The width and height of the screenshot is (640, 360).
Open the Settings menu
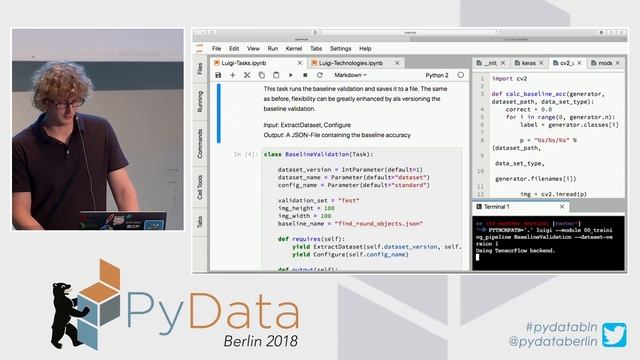(340, 49)
